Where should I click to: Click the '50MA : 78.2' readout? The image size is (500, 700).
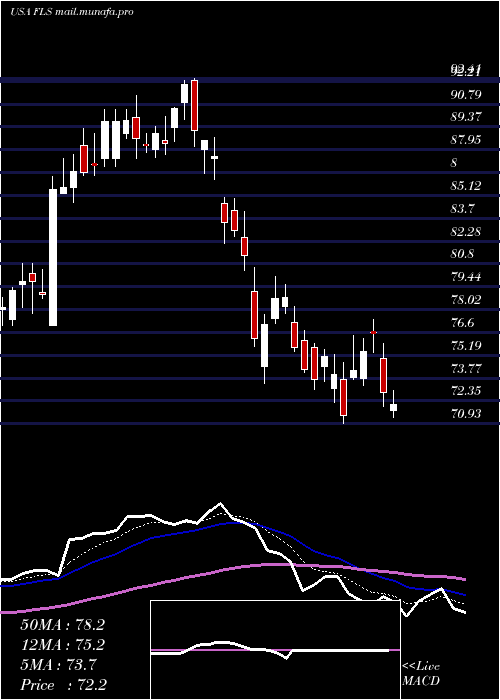point(62,625)
